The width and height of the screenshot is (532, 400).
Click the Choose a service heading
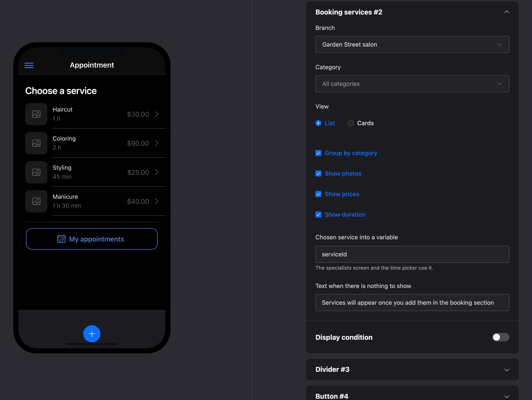tap(61, 91)
